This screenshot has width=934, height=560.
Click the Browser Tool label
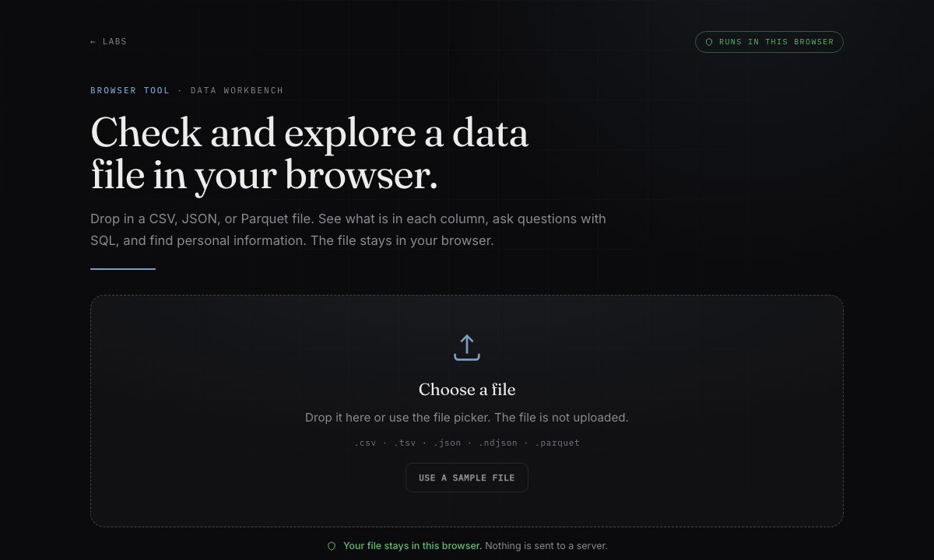point(130,90)
